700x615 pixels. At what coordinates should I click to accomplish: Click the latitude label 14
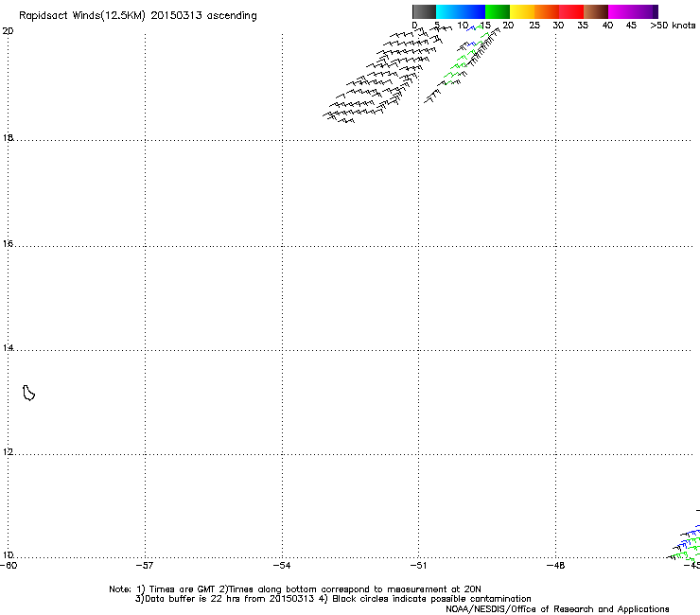8,348
